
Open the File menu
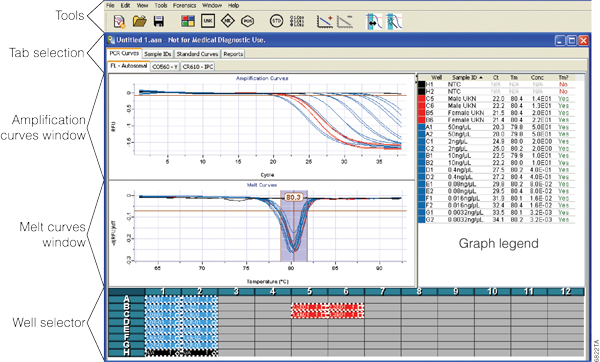[110, 5]
